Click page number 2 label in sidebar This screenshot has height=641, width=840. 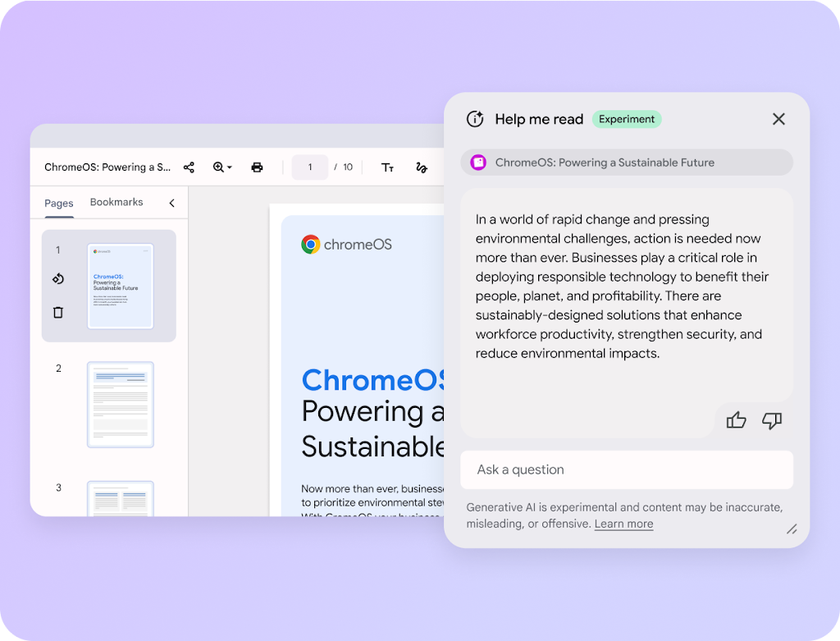[x=58, y=369]
